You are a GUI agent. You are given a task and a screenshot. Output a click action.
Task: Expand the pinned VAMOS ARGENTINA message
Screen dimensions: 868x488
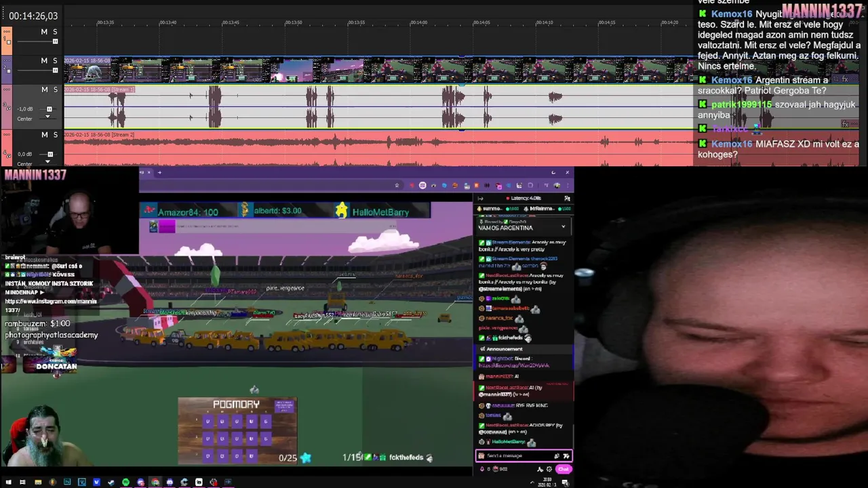[563, 227]
